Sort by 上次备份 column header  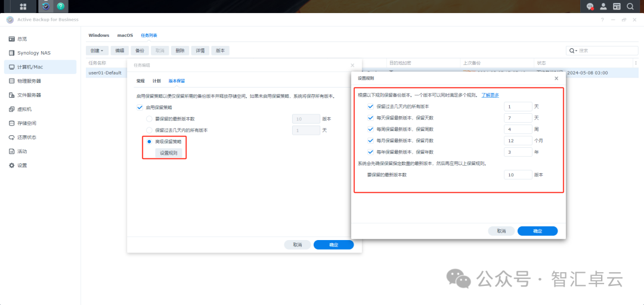point(472,63)
